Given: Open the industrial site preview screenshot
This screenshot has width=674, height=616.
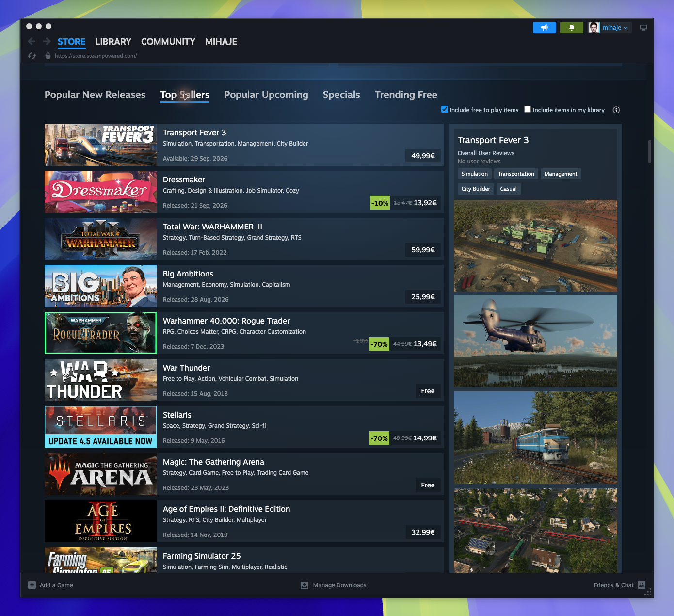Looking at the screenshot, I should pos(535,246).
